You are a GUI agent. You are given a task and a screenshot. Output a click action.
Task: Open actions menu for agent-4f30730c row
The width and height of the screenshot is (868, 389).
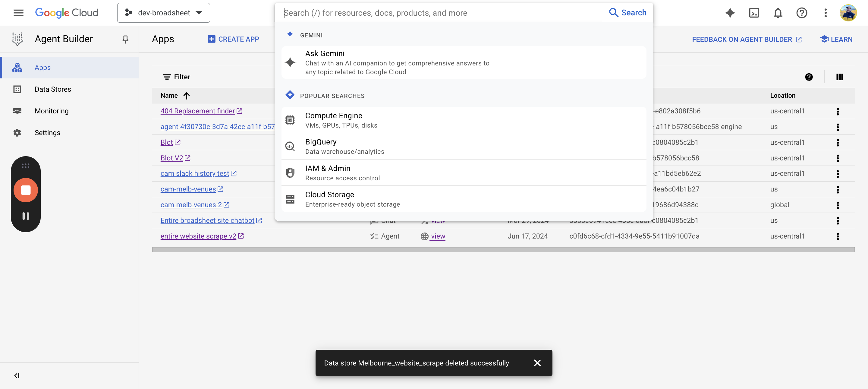point(837,127)
